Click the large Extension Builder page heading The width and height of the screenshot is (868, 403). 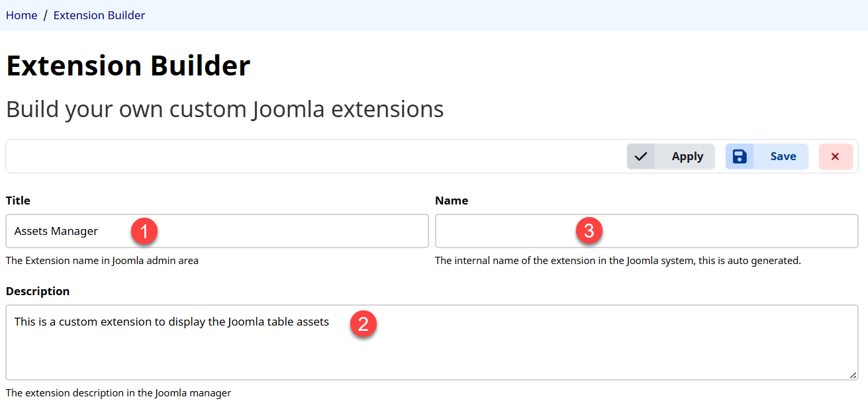coord(128,66)
